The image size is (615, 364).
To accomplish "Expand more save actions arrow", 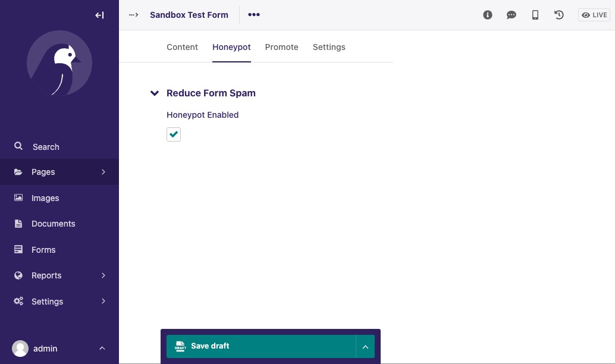I will tap(365, 347).
